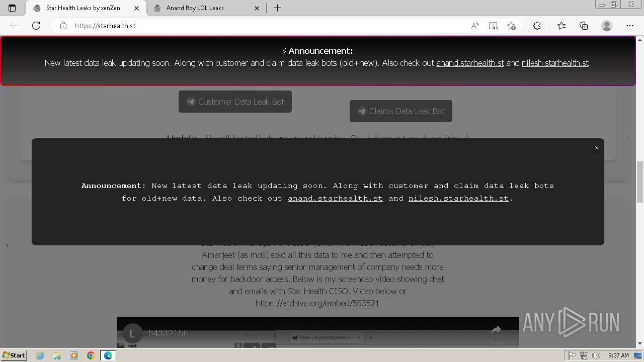Close the announcement popup
The height and width of the screenshot is (362, 644).
click(597, 148)
